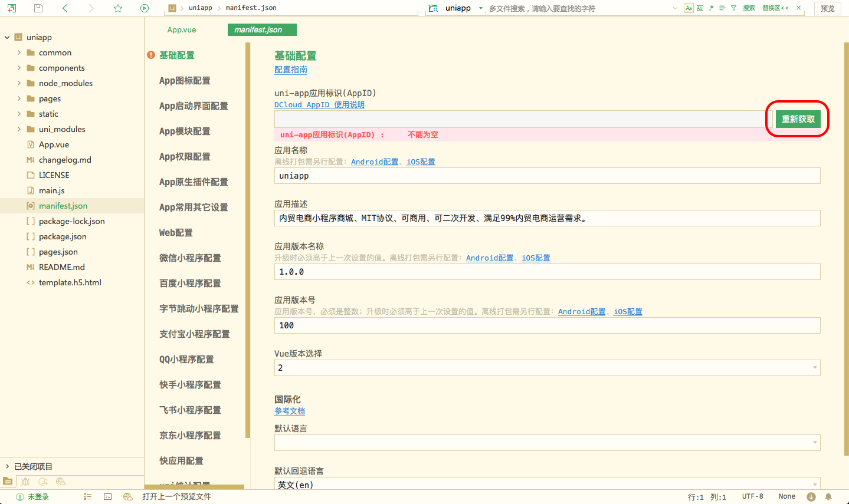849x504 pixels.
Task: Open App模块配置 section
Action: (x=185, y=131)
